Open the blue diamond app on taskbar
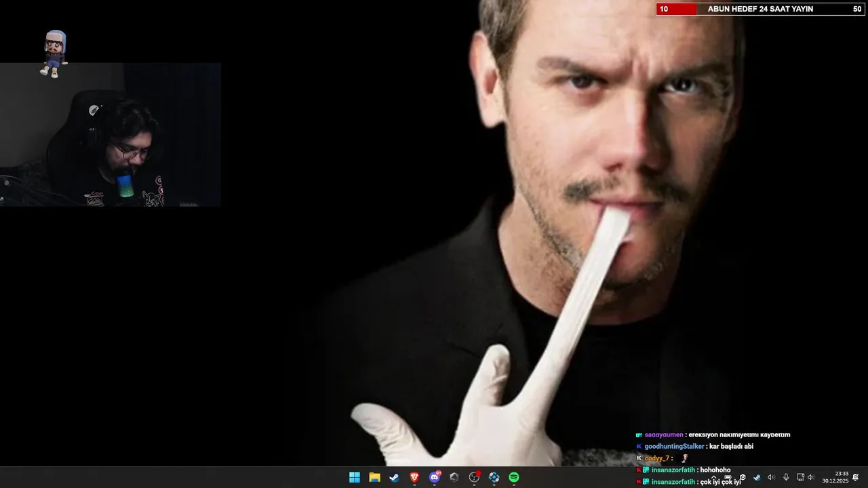Image resolution: width=868 pixels, height=488 pixels. [x=494, y=477]
